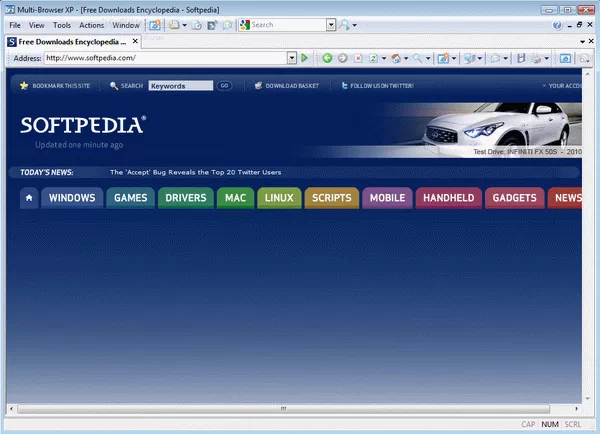Open the MOBILE category
Viewport: 600px width, 434px height.
click(387, 198)
